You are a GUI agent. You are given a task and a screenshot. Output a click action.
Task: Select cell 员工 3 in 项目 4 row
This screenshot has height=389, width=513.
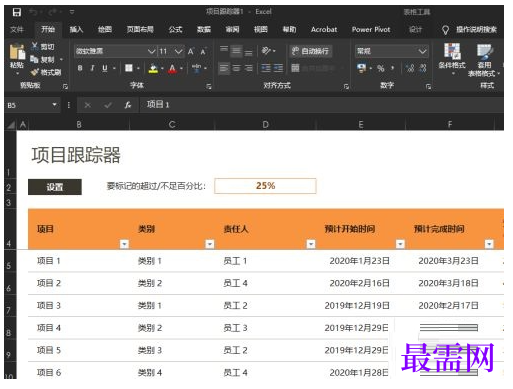coord(265,328)
